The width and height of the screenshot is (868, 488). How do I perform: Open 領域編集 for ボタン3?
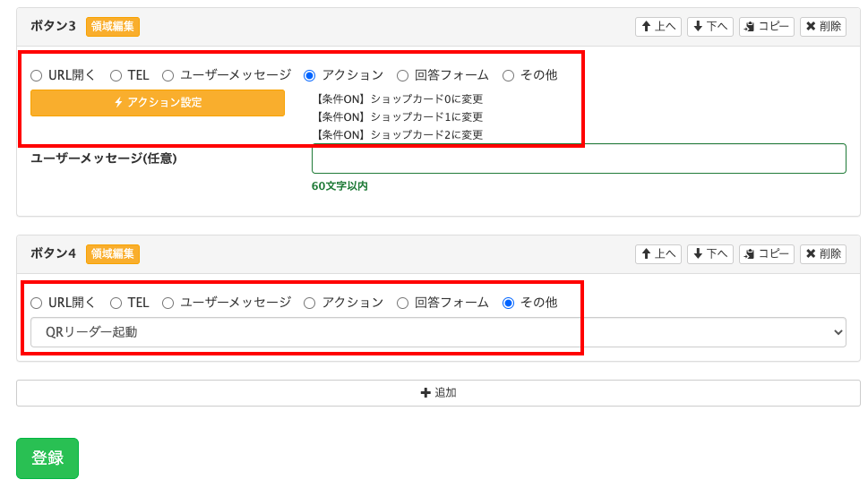click(113, 27)
